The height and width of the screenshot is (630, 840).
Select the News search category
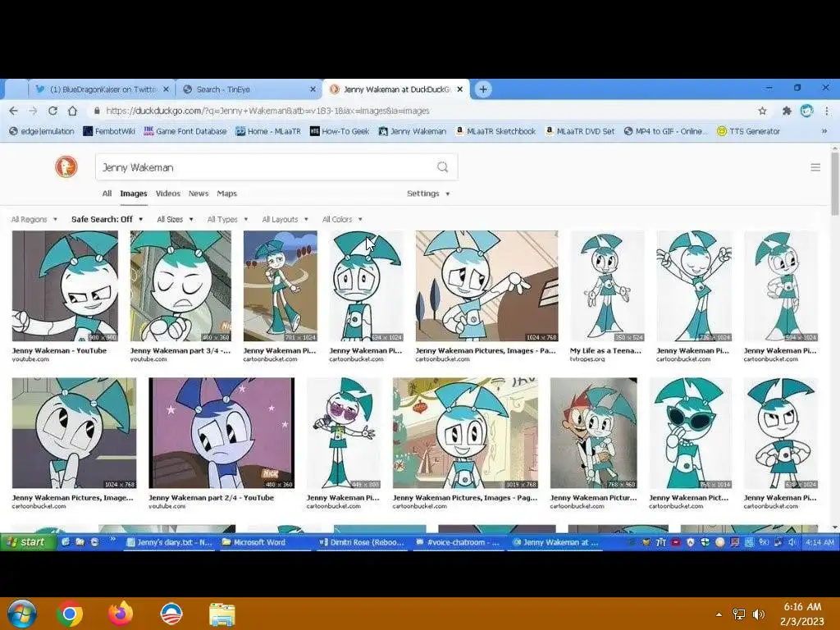(199, 194)
